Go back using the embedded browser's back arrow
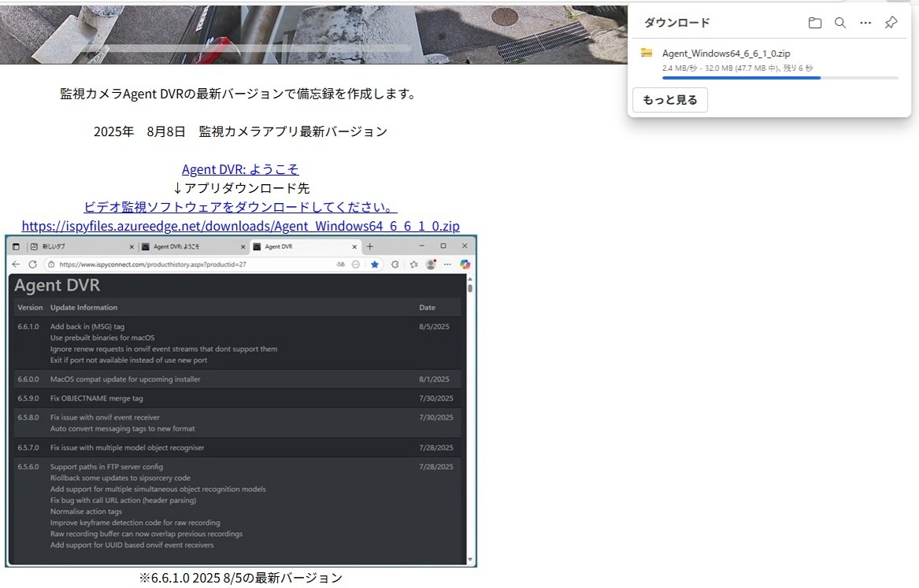The height and width of the screenshot is (588, 919). 16,264
